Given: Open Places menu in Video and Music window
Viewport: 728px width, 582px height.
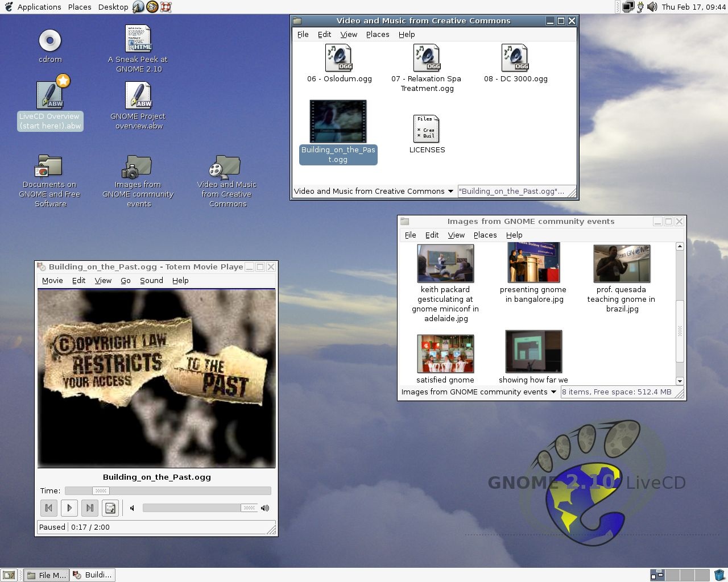Looking at the screenshot, I should (378, 35).
